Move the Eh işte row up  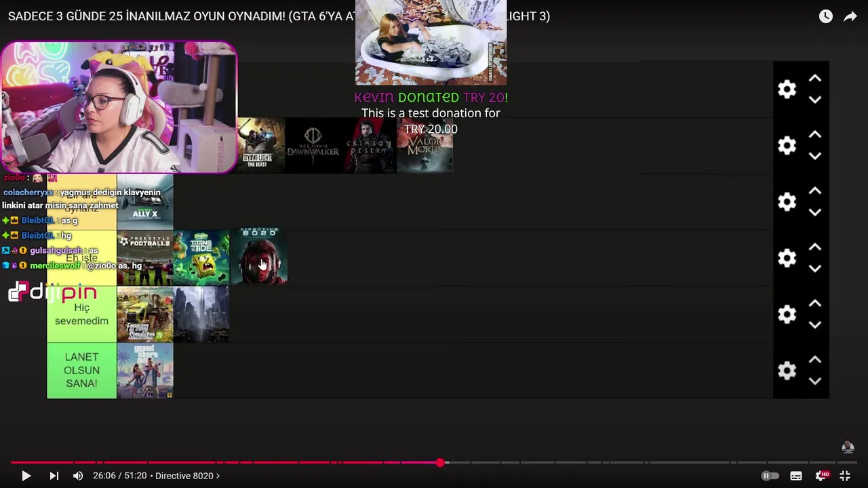815,247
